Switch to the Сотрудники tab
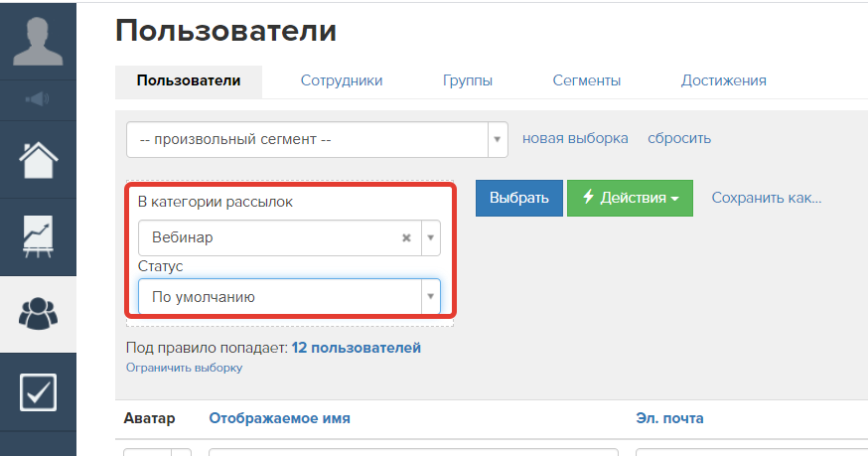Image resolution: width=868 pixels, height=456 pixels. pos(342,80)
